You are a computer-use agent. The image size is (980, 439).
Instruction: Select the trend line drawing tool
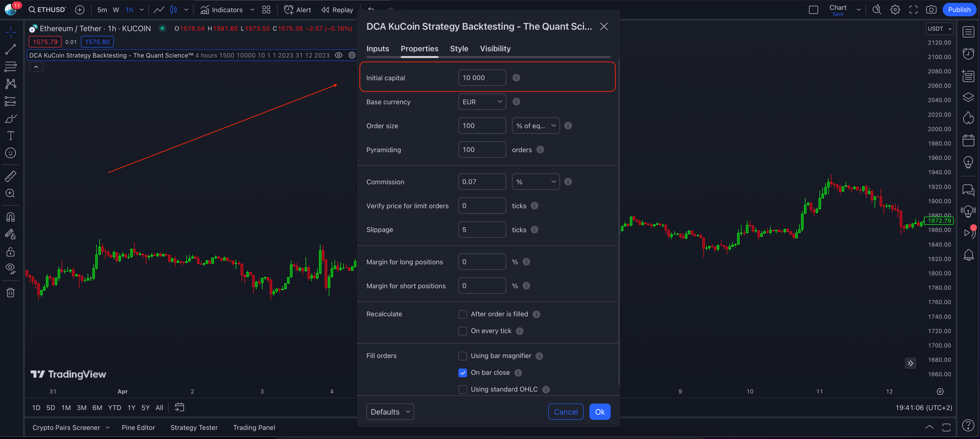(x=11, y=49)
